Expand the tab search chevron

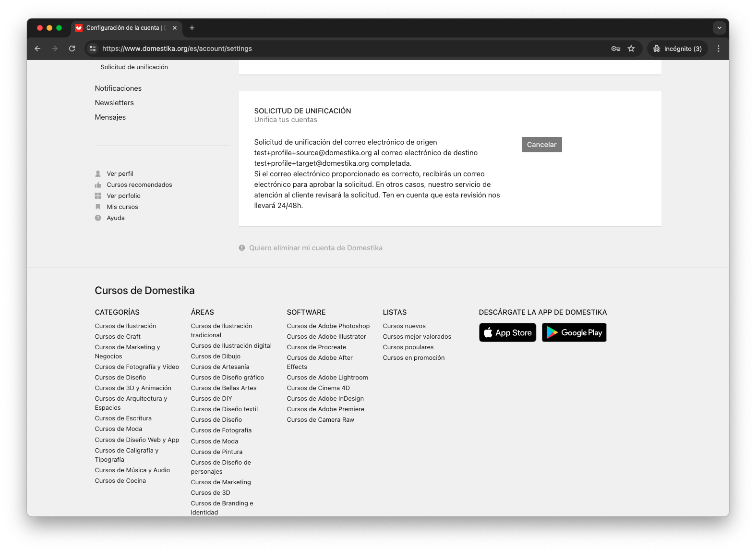[x=719, y=28]
